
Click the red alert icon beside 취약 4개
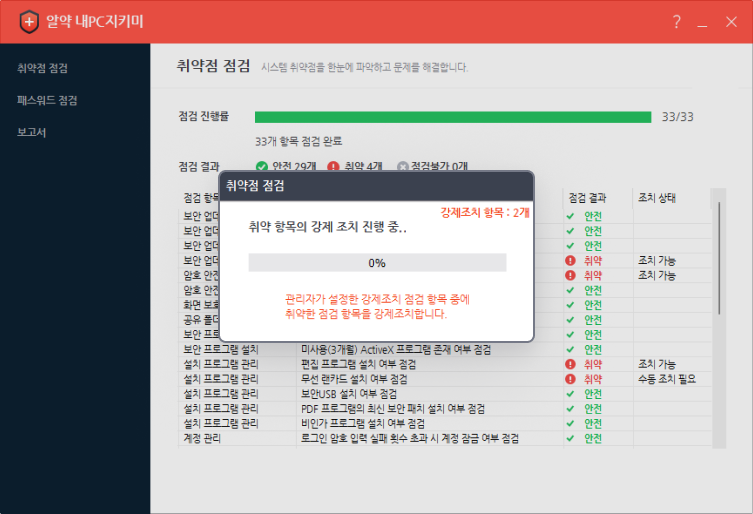click(333, 166)
